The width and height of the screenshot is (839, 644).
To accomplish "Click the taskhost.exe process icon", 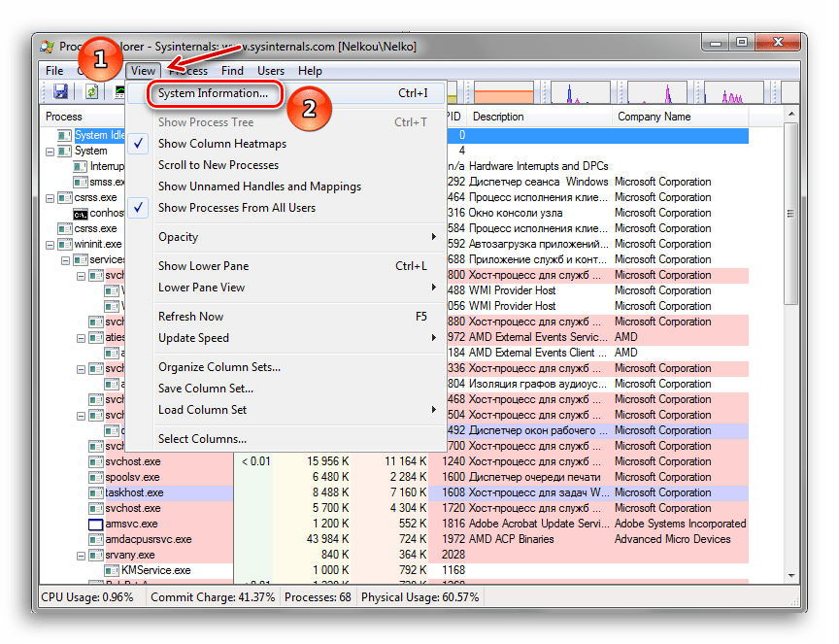I will click(x=95, y=492).
